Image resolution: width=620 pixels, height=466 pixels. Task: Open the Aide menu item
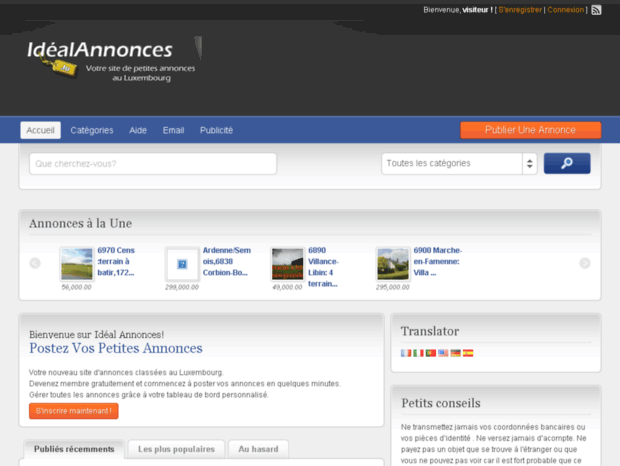click(138, 130)
